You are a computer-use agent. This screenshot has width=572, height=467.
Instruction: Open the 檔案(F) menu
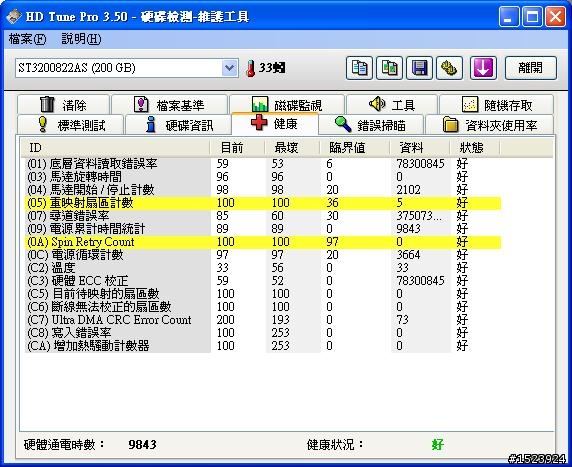pyautogui.click(x=28, y=39)
